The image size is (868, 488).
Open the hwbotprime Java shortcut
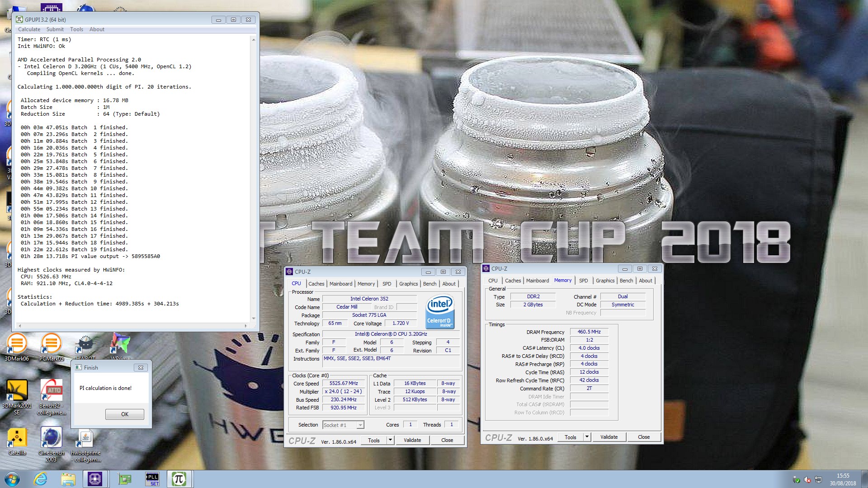[85, 446]
